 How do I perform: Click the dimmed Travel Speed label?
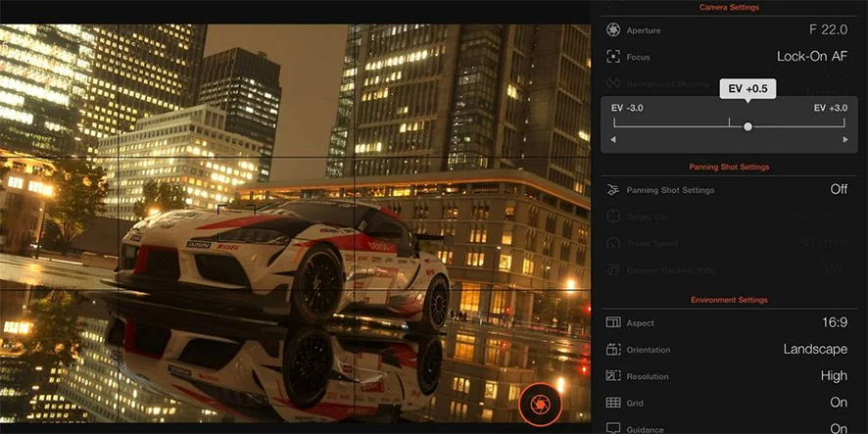[652, 244]
